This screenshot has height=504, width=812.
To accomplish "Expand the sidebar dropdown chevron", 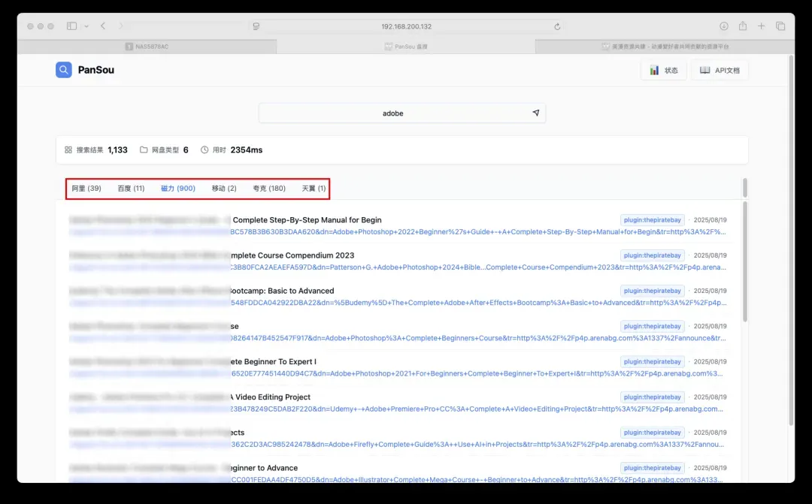I will (86, 26).
